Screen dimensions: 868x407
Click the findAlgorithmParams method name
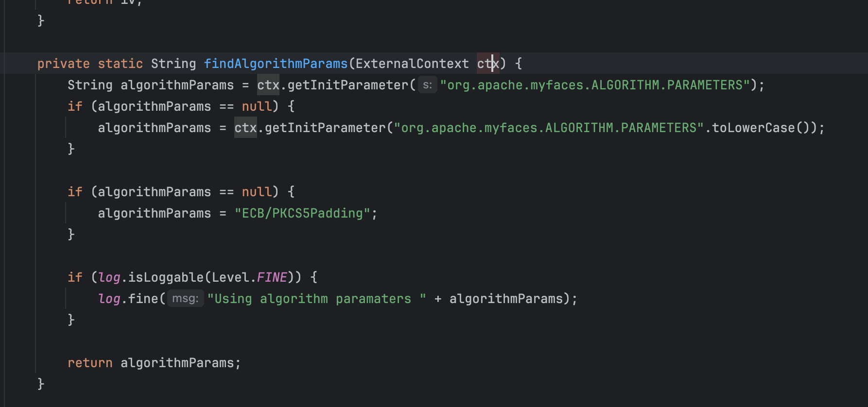(x=276, y=64)
